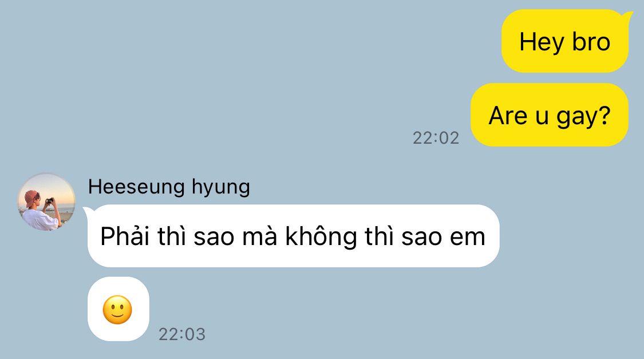Screen dimensions: 644x359
Task: Click the camera held in the avatar photo
Action: click(50, 200)
